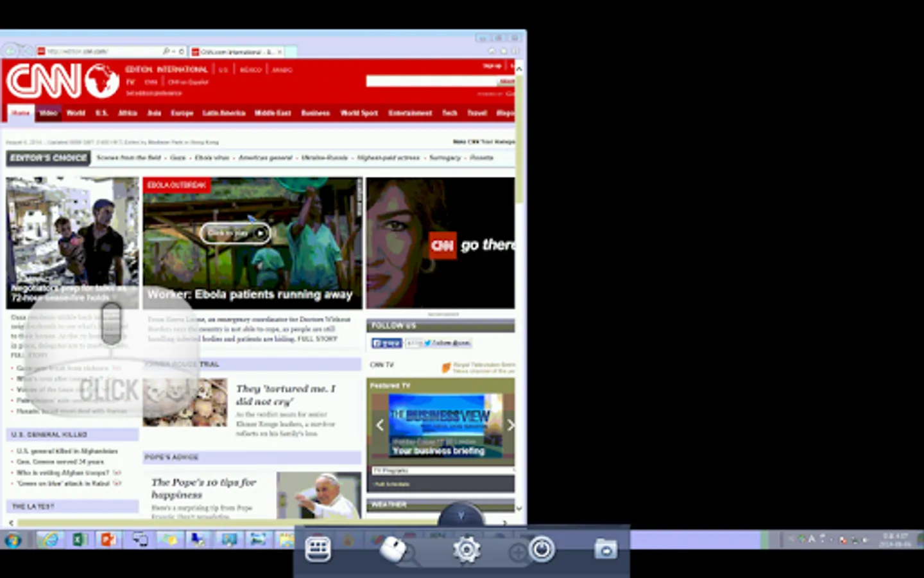Open "'Green on blue' attack in Kabul" link
The width and height of the screenshot is (924, 578).
64,483
